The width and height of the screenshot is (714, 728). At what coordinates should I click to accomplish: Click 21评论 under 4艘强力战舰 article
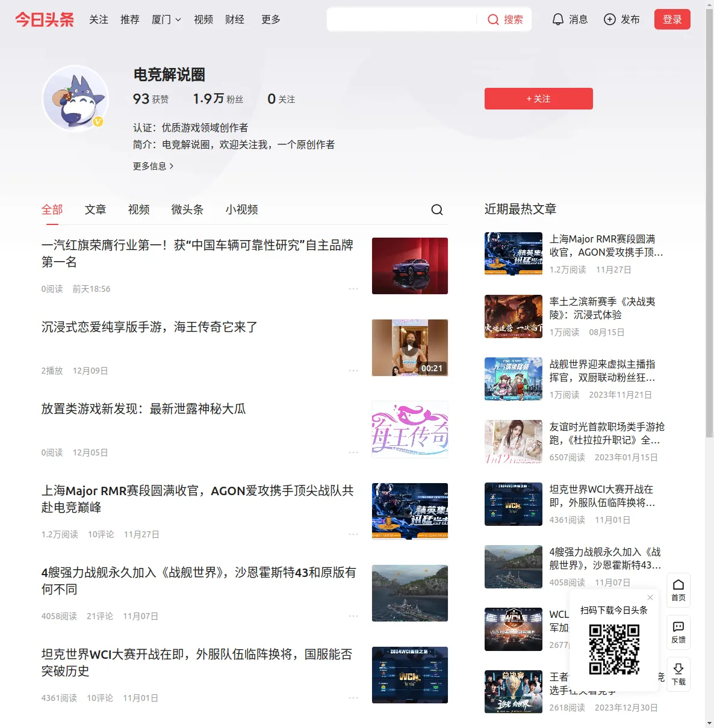click(100, 616)
